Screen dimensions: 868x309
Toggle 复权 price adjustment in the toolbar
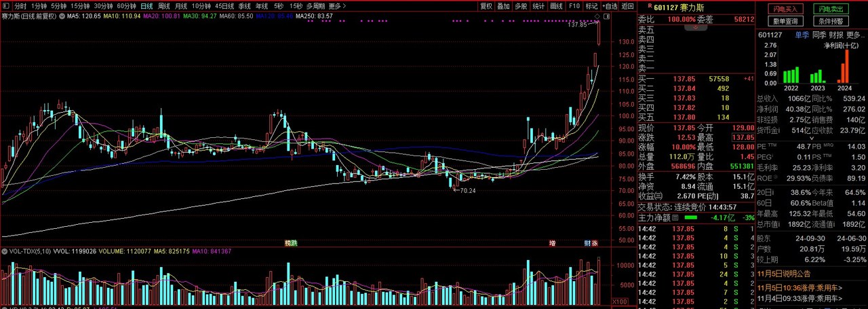(486, 6)
